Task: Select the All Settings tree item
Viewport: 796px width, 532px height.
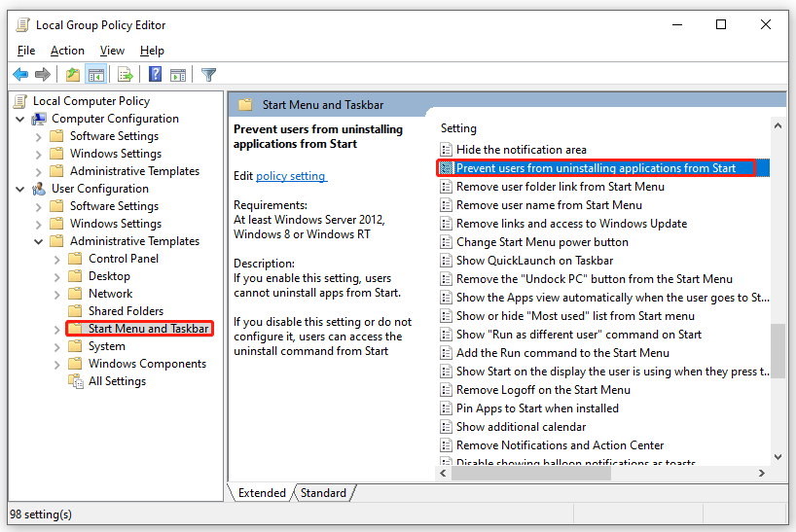Action: pos(117,381)
